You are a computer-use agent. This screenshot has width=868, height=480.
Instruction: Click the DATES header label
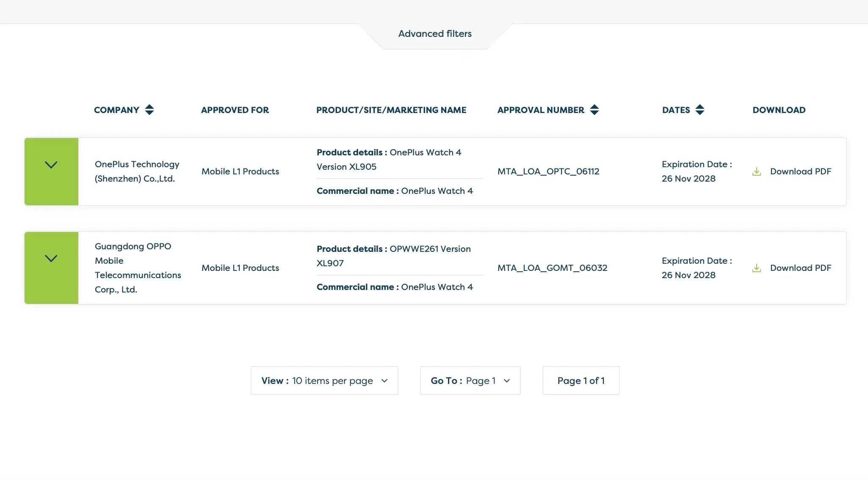pos(676,110)
